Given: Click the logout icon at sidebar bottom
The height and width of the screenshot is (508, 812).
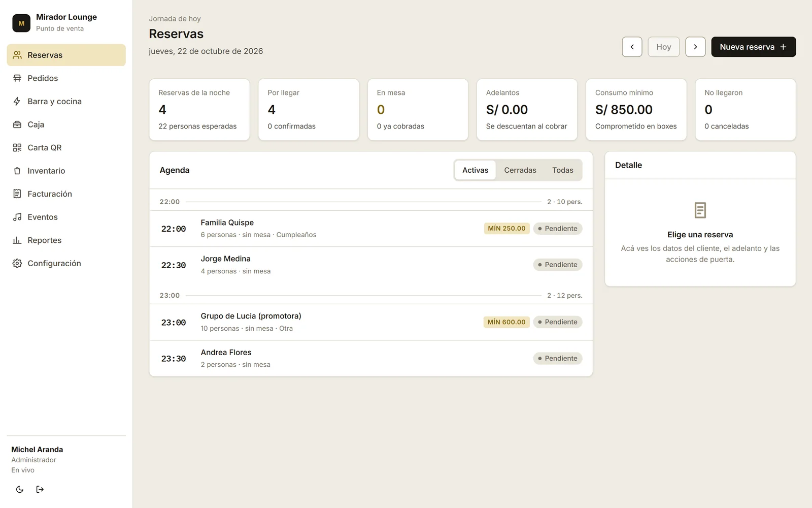Looking at the screenshot, I should (40, 489).
